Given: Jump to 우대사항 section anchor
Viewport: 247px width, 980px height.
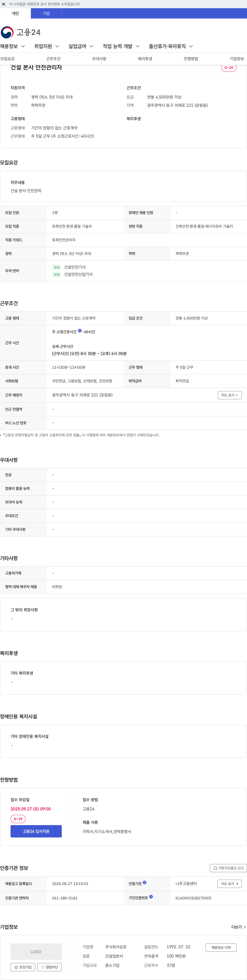Looking at the screenshot, I should [99, 59].
